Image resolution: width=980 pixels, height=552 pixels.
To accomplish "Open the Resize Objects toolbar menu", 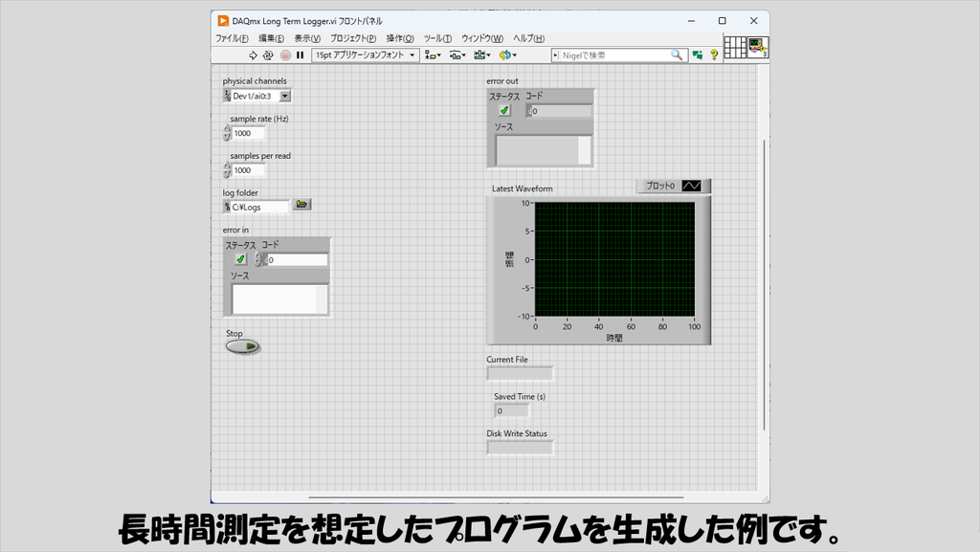I will coord(482,55).
